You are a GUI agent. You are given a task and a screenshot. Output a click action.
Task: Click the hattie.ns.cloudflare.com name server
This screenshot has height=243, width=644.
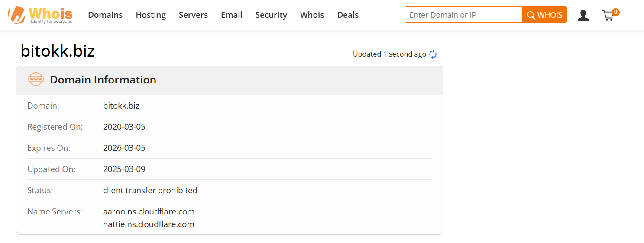(149, 224)
